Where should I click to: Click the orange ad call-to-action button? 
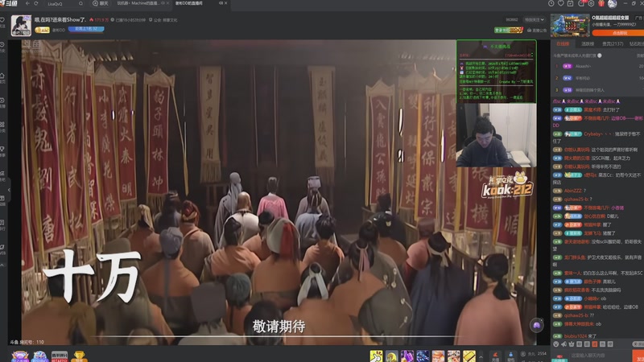click(617, 33)
